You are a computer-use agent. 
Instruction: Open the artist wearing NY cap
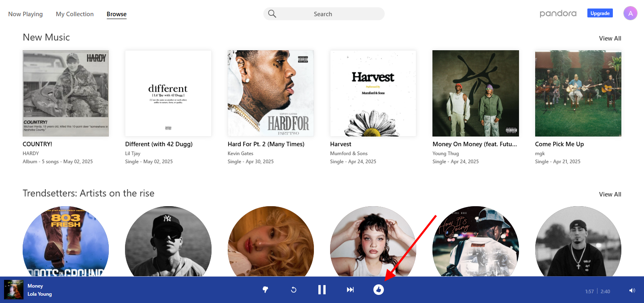point(168,241)
